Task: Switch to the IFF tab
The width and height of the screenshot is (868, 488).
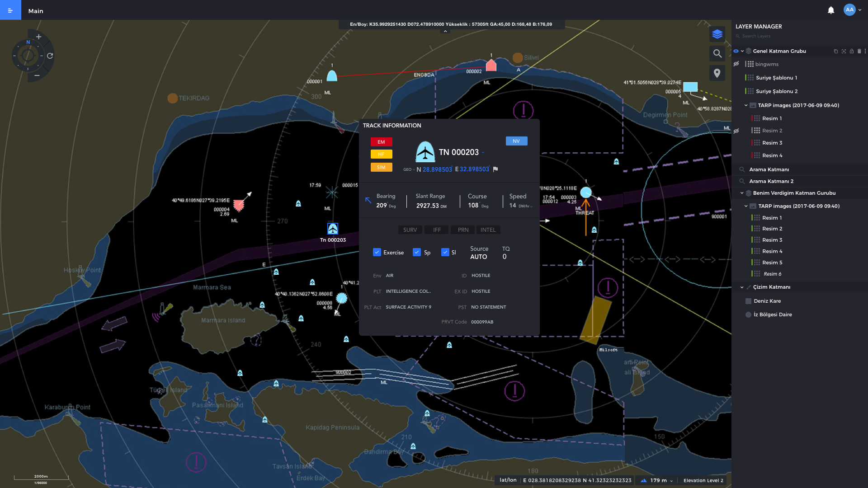Action: [x=437, y=230]
